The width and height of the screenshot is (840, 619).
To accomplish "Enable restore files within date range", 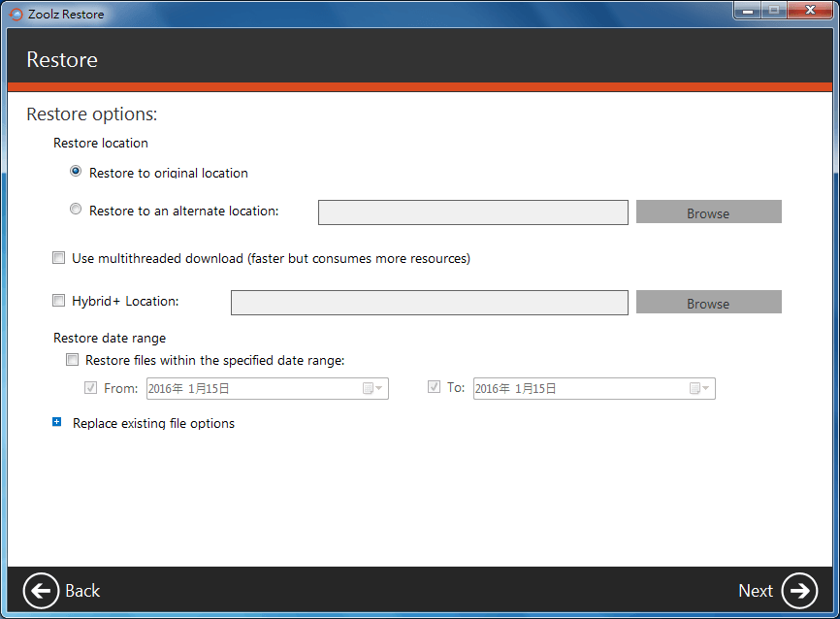I will (73, 360).
